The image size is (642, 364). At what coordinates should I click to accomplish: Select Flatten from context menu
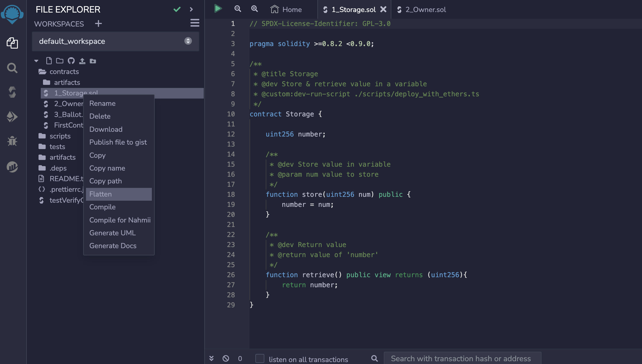100,194
